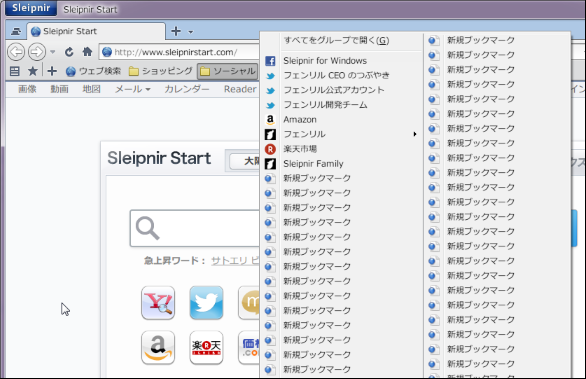Open フェンリル開発チーム bookmark

pos(342,105)
